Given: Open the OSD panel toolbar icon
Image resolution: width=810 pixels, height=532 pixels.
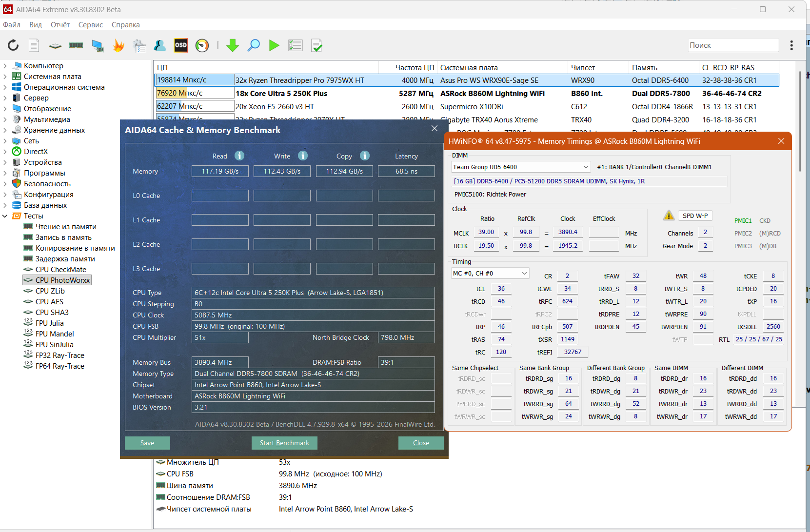Looking at the screenshot, I should point(181,45).
